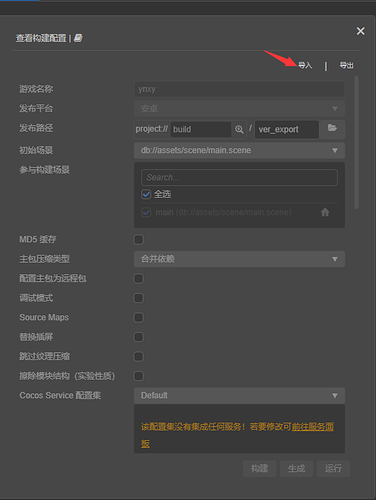Toggle the 全选 select-all checkbox
The height and width of the screenshot is (500, 376).
[146, 194]
